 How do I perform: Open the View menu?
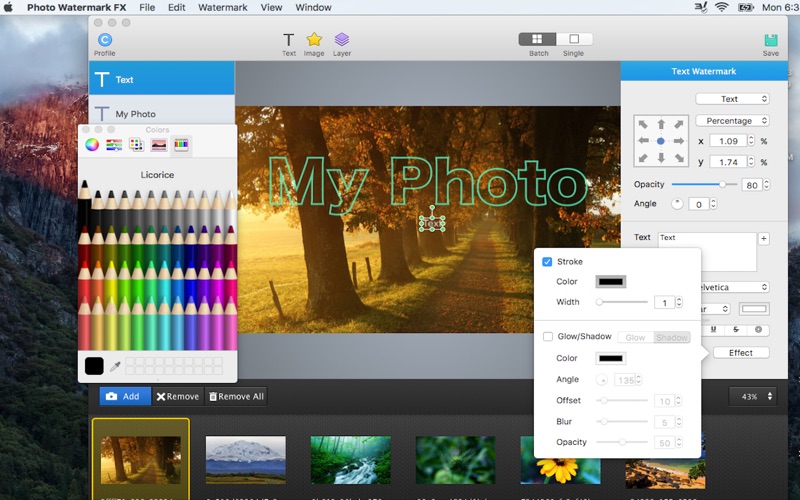[271, 7]
